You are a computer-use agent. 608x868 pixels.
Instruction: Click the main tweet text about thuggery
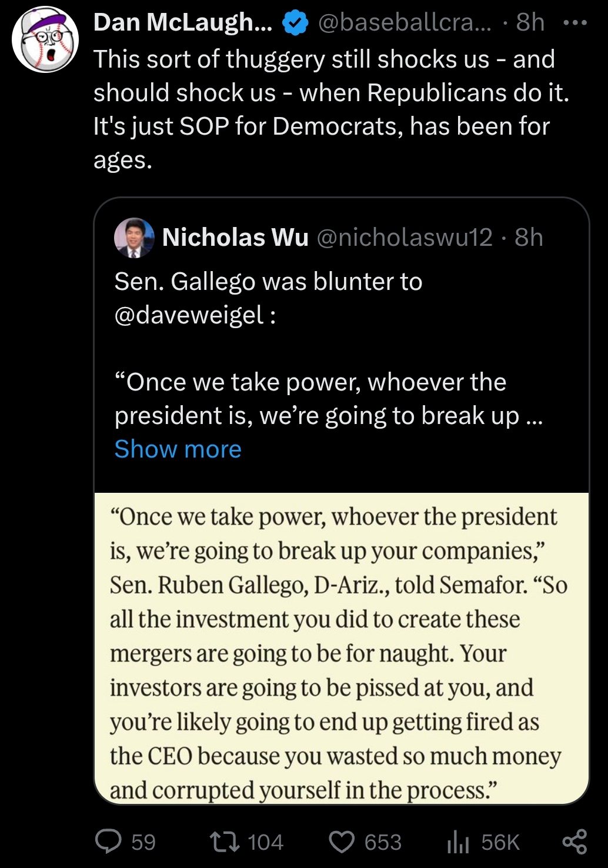329,109
